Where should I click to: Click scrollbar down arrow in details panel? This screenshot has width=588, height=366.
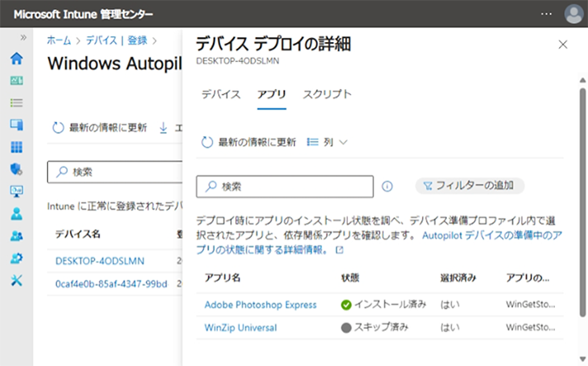point(582,359)
